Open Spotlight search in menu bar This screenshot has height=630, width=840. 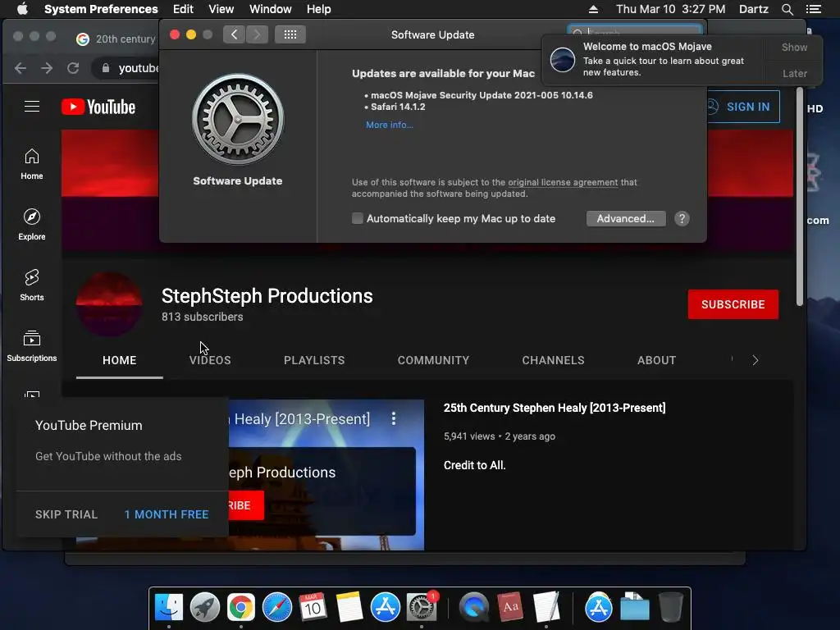pyautogui.click(x=787, y=9)
